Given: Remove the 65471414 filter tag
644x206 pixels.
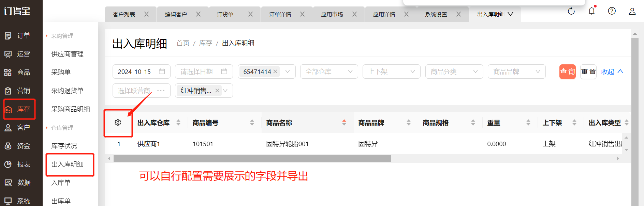Looking at the screenshot, I should 275,72.
